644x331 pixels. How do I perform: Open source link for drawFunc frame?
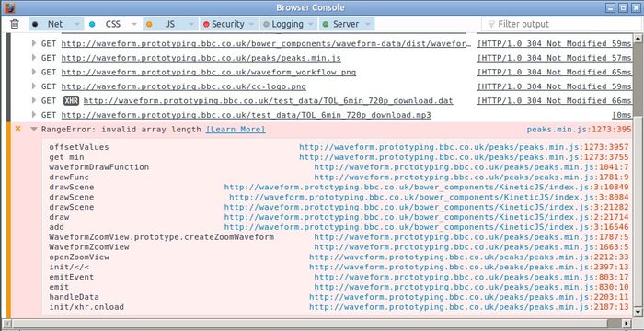click(471, 177)
